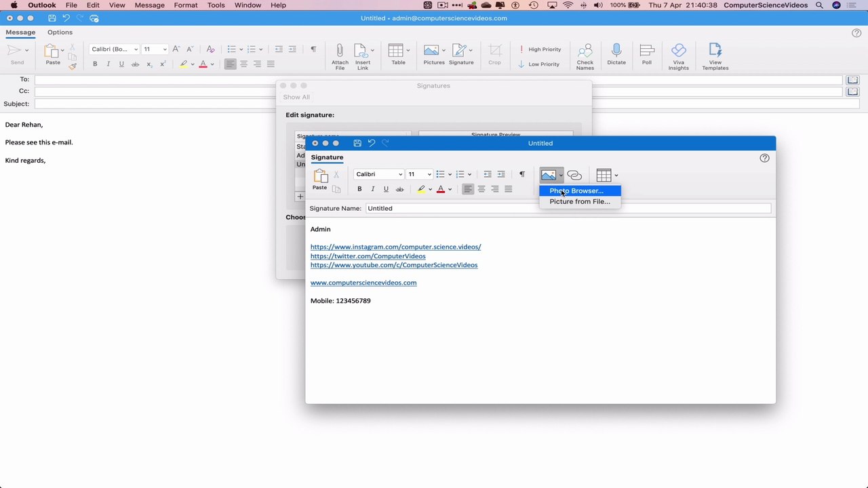Click View Templates icon

pyautogui.click(x=715, y=56)
